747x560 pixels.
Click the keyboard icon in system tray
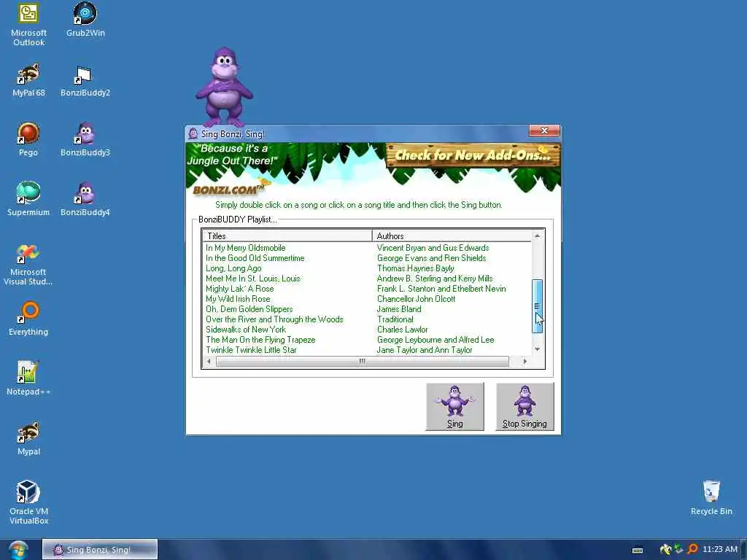638,550
